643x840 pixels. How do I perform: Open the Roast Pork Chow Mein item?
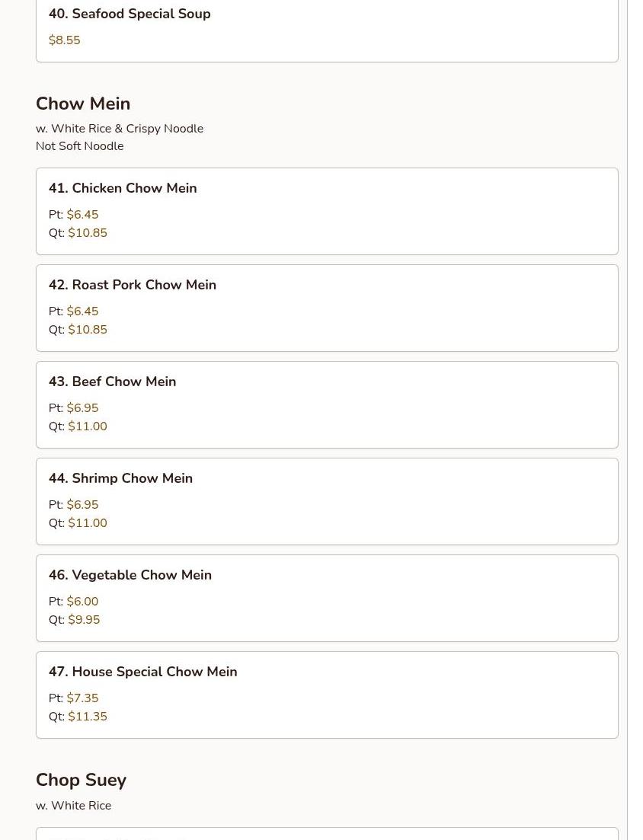click(133, 285)
